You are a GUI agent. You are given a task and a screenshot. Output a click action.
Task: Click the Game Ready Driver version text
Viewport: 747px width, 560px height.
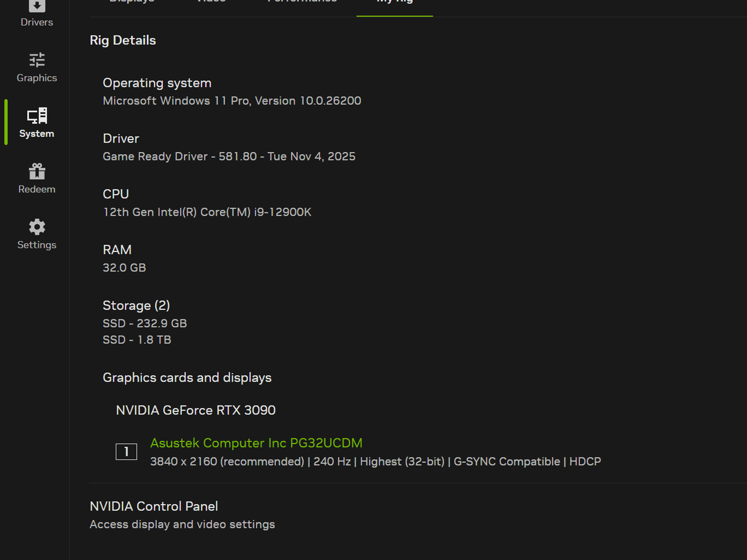pyautogui.click(x=229, y=156)
